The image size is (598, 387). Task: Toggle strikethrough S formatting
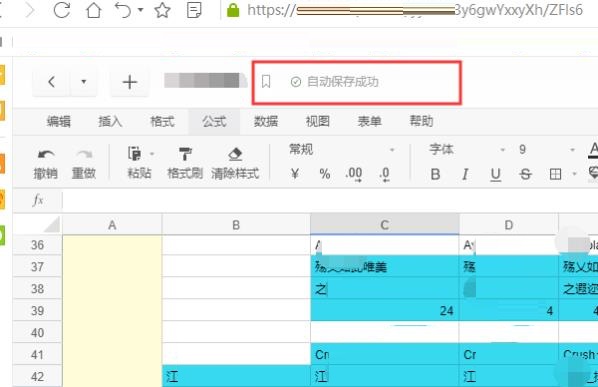click(525, 175)
